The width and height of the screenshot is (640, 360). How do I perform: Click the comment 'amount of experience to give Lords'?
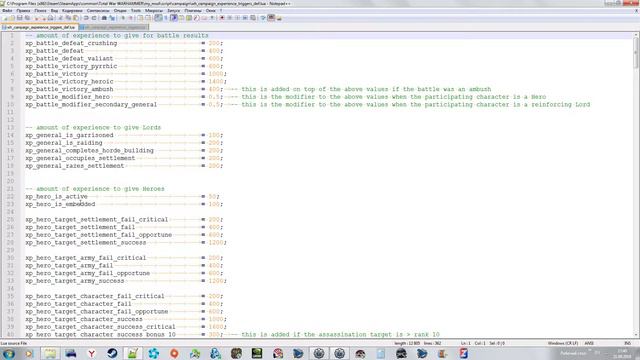[98, 127]
